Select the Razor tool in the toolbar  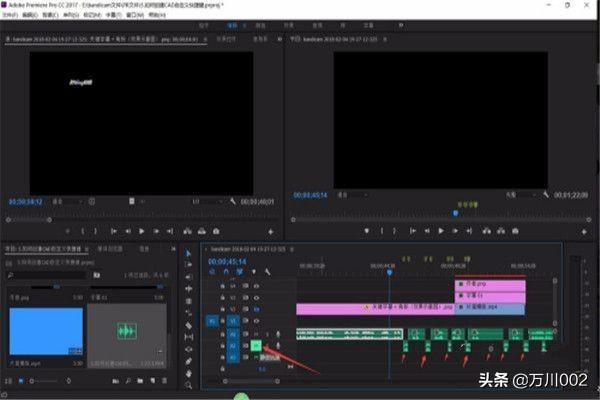coord(189,325)
